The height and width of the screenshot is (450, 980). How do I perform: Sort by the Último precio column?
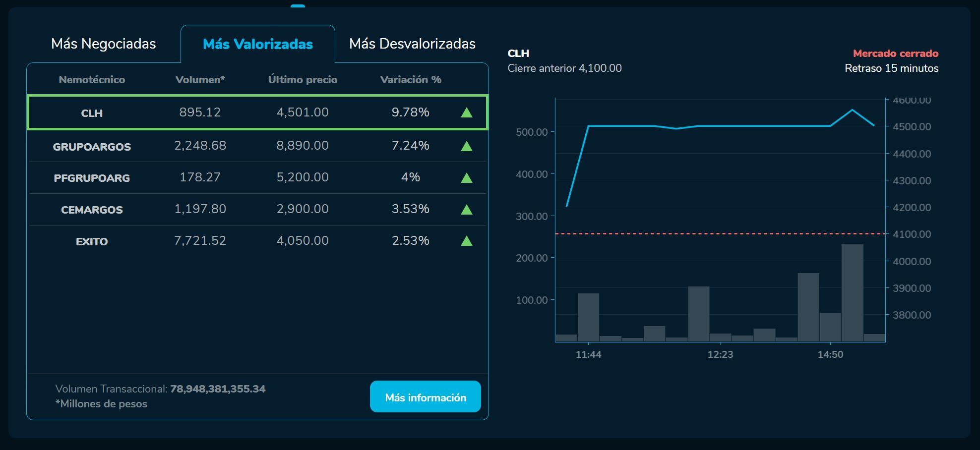click(x=302, y=79)
